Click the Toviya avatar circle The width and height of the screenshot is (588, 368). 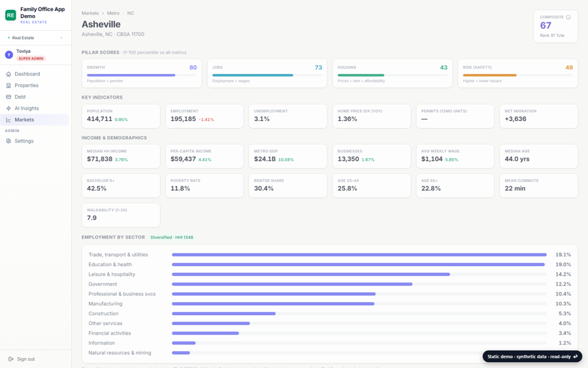pyautogui.click(x=9, y=55)
